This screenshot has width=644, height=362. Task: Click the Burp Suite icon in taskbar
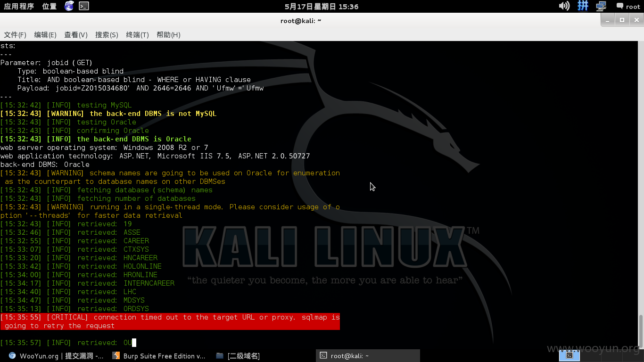click(x=116, y=356)
